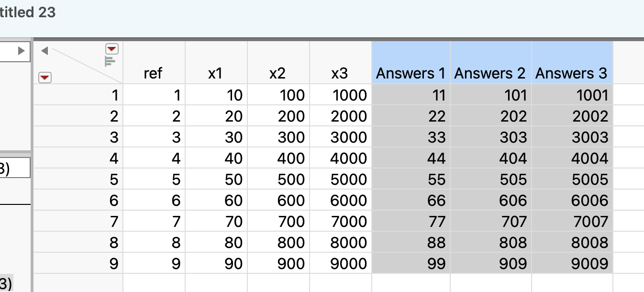Select the x1 column header
Screen dimensions: 644x292
(x=215, y=73)
